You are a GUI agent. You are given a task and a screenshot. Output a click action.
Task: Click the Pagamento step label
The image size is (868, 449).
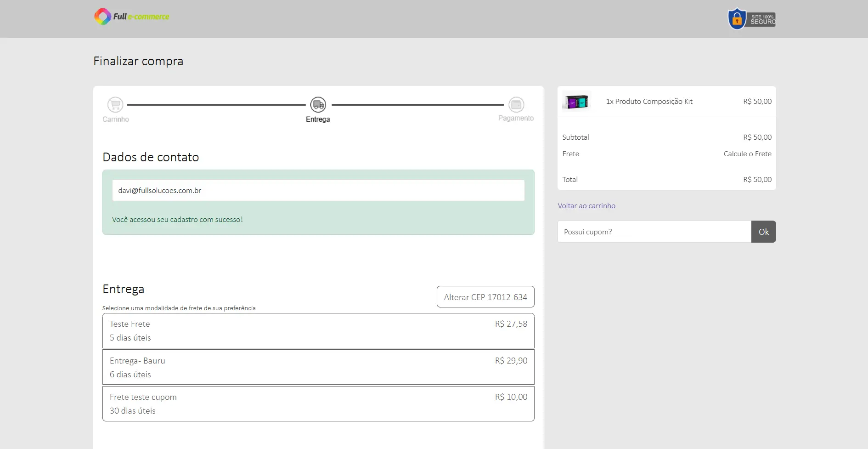516,118
